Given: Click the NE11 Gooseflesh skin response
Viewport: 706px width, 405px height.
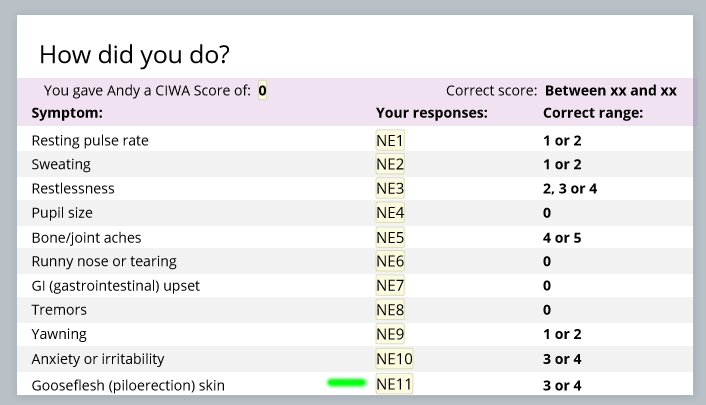Looking at the screenshot, I should tap(394, 384).
